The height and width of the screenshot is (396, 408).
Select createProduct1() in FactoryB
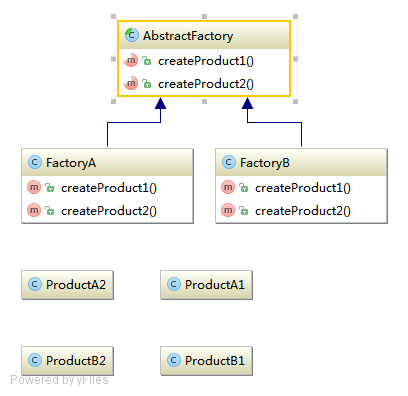(x=303, y=188)
